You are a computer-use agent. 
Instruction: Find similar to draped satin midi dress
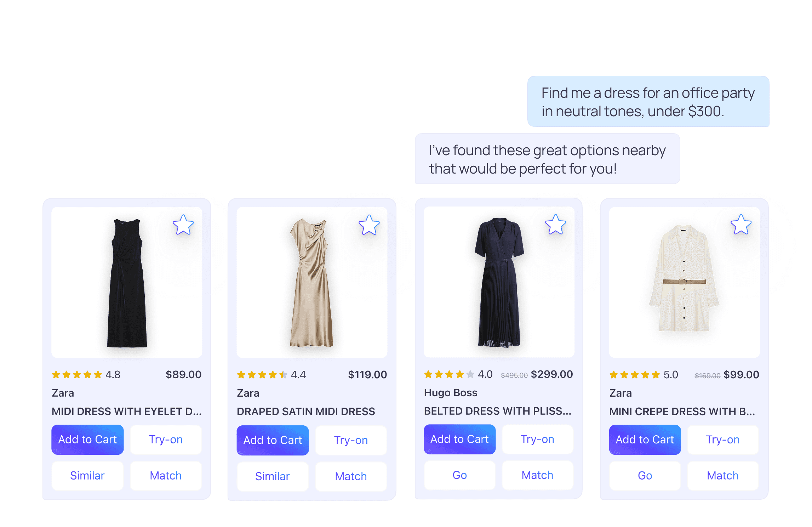tap(273, 476)
